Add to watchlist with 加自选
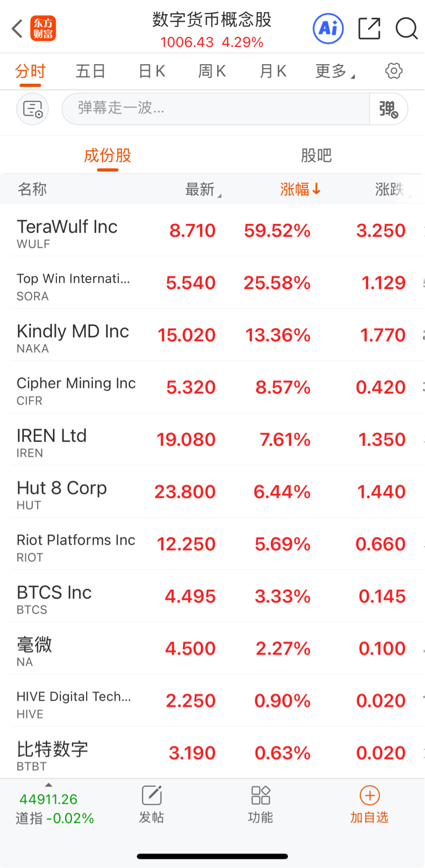 click(369, 804)
